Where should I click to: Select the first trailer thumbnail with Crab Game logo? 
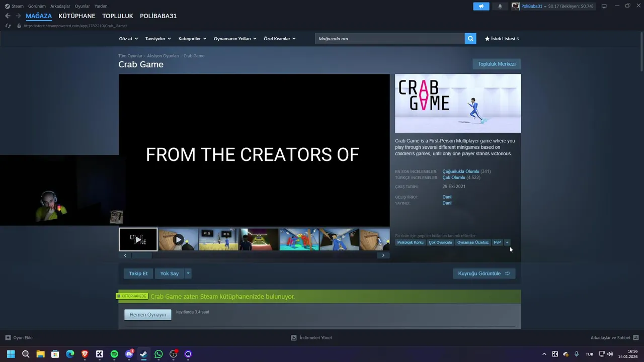(x=138, y=239)
